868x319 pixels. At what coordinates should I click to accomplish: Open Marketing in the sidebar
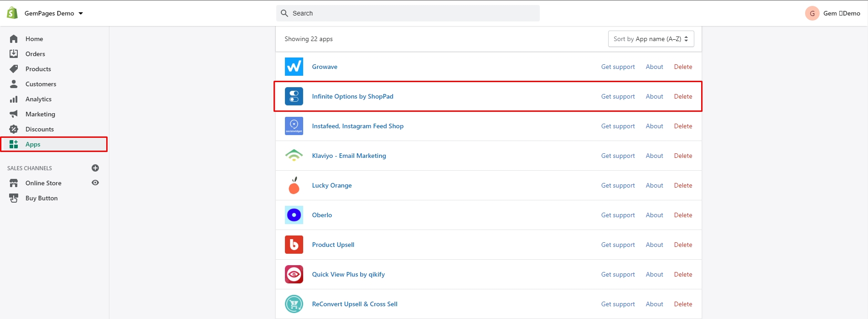point(40,114)
